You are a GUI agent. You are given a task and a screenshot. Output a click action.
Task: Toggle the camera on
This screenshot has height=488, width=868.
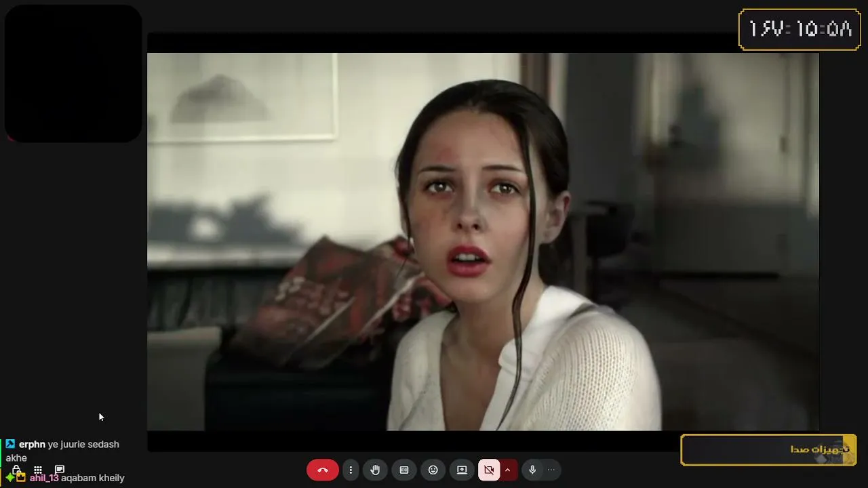pos(489,470)
